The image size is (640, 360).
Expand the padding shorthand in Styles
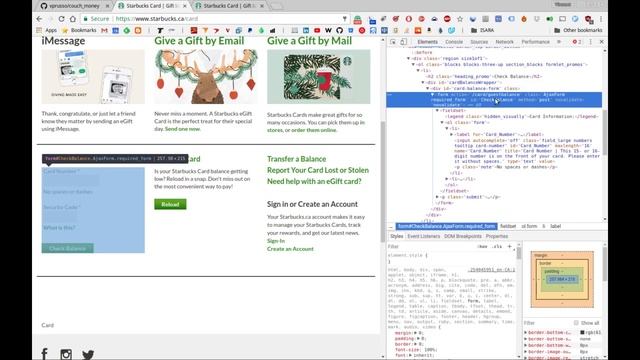pyautogui.click(x=418, y=338)
